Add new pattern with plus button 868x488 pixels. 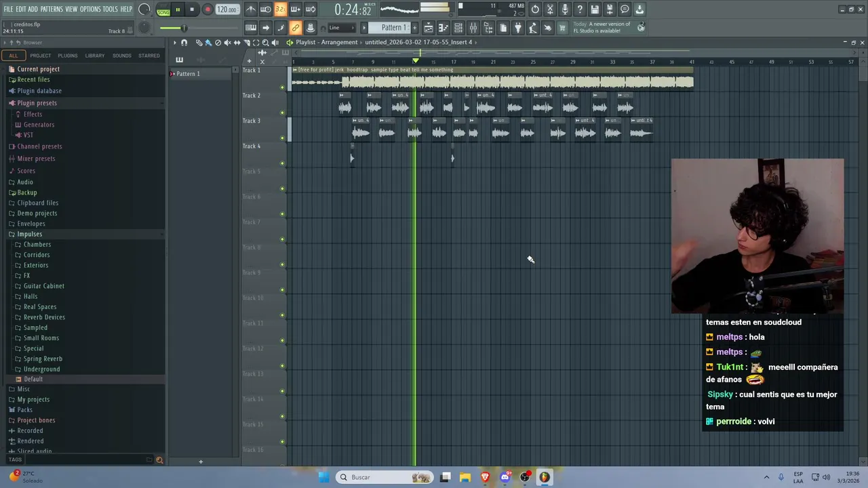[x=414, y=28]
